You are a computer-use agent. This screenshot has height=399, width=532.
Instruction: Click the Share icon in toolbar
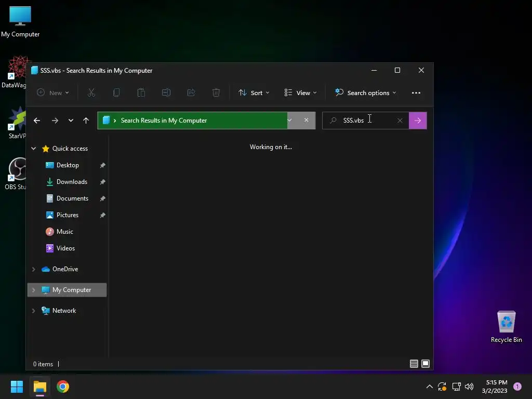coord(191,92)
